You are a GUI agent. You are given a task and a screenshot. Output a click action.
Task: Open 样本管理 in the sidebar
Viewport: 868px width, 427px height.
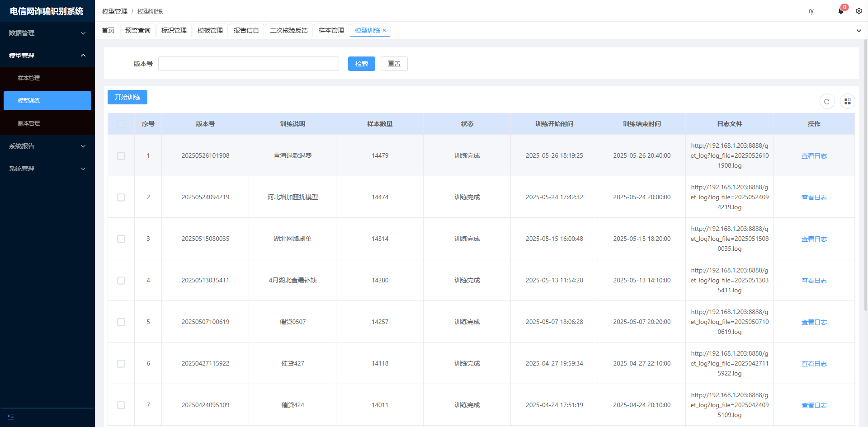click(29, 78)
